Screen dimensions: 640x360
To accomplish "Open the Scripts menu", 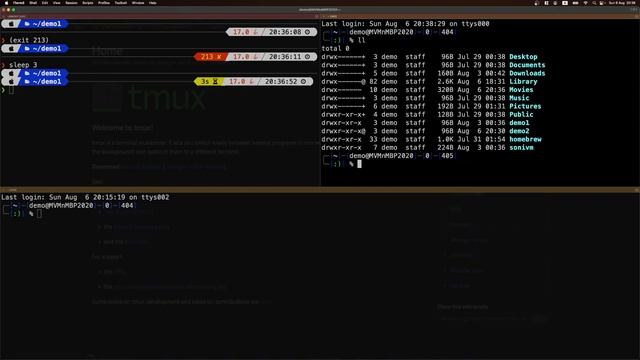I will (x=88, y=3).
